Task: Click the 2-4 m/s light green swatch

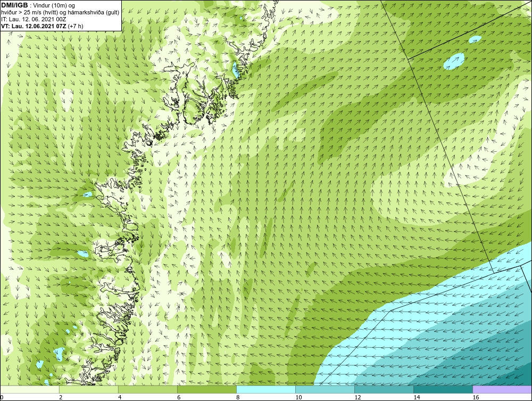Action: [88, 389]
